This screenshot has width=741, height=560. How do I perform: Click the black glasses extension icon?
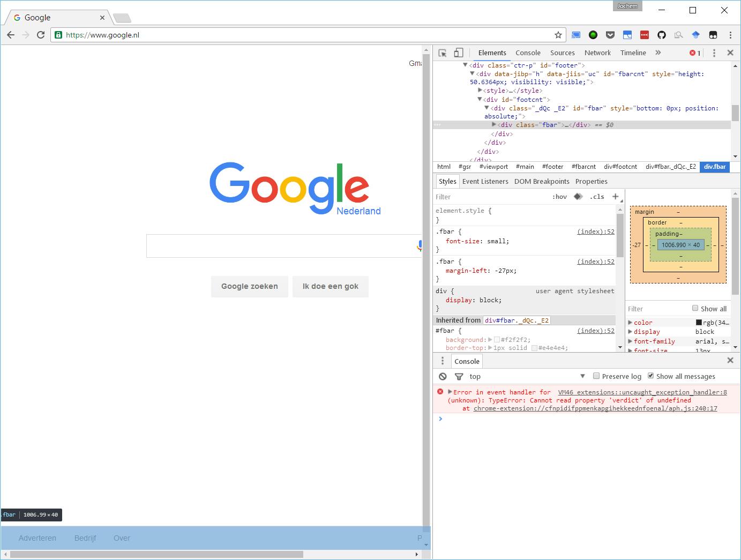713,35
